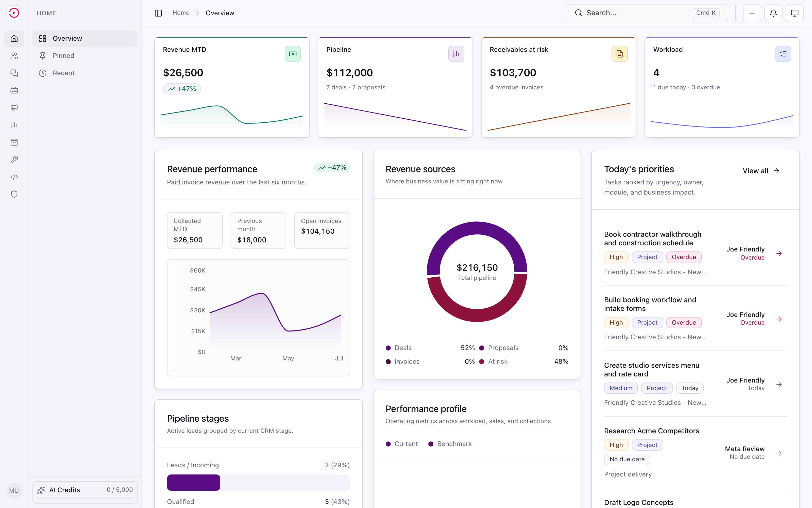Click the No due date tag
This screenshot has width=812, height=508.
pyautogui.click(x=627, y=459)
